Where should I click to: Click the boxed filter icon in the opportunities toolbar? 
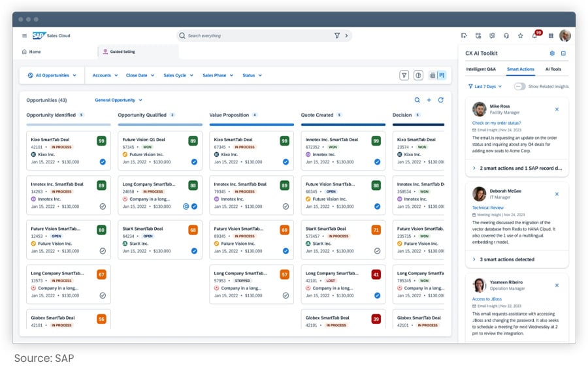point(404,75)
